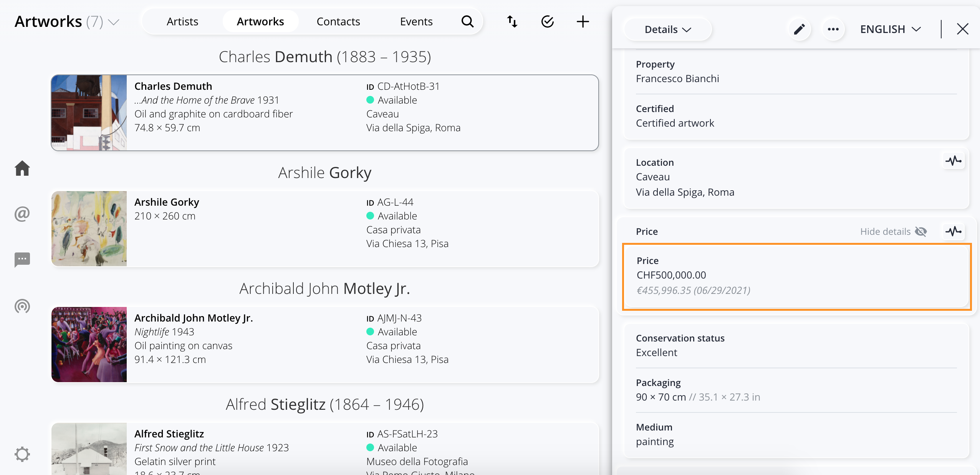Click the Archibald John Motley Jr. heading
The image size is (980, 475).
click(x=325, y=289)
